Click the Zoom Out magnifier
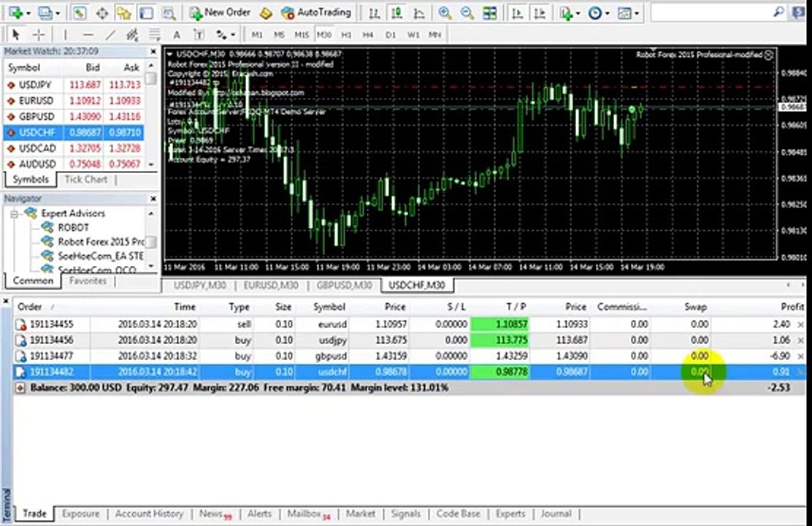The height and width of the screenshot is (526, 812). click(x=467, y=13)
